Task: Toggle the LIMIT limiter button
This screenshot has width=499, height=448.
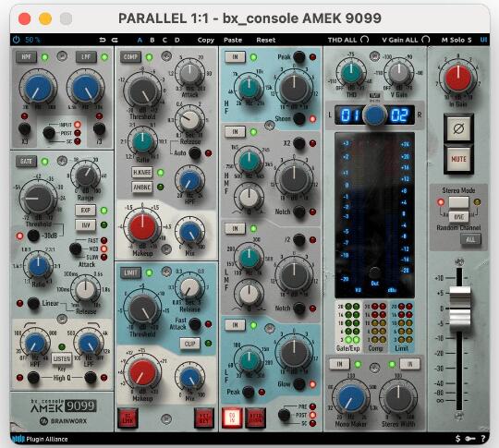Action: coord(130,272)
